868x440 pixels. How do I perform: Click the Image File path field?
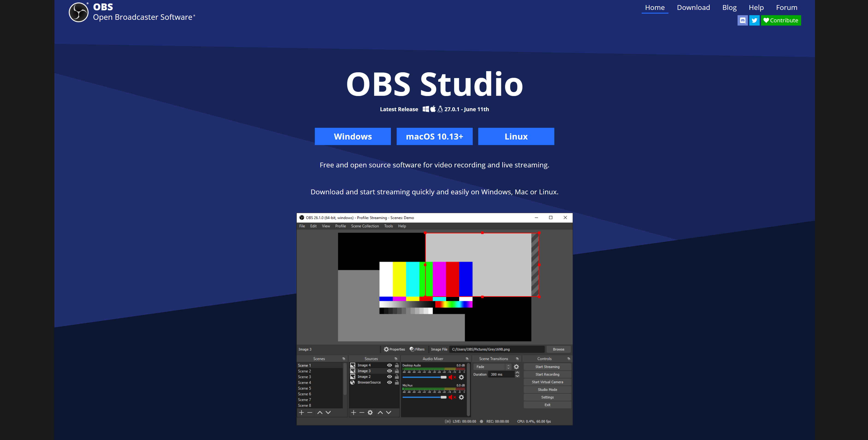point(497,349)
